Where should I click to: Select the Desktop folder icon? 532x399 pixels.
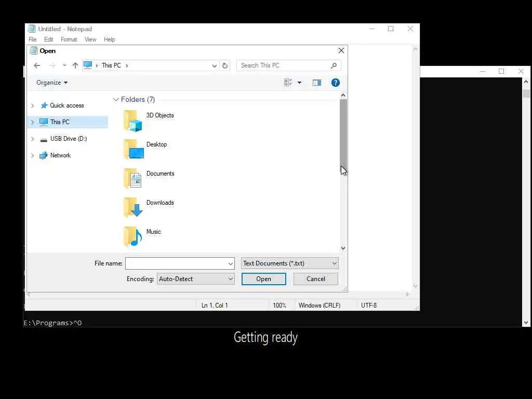[134, 149]
